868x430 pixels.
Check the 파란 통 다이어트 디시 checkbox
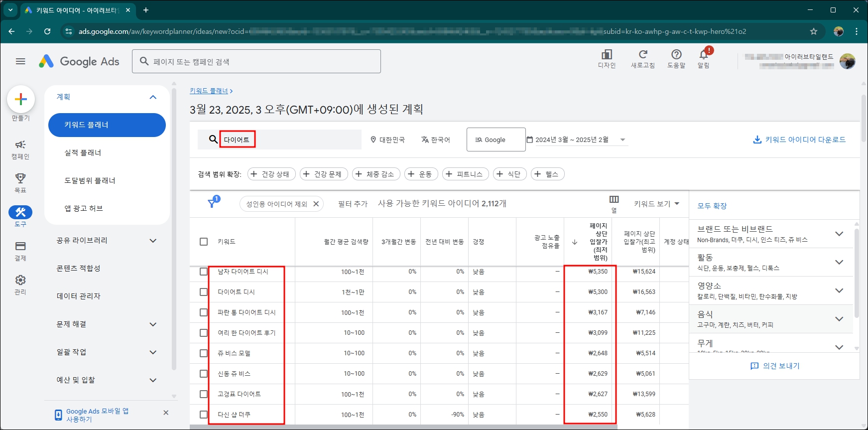204,312
